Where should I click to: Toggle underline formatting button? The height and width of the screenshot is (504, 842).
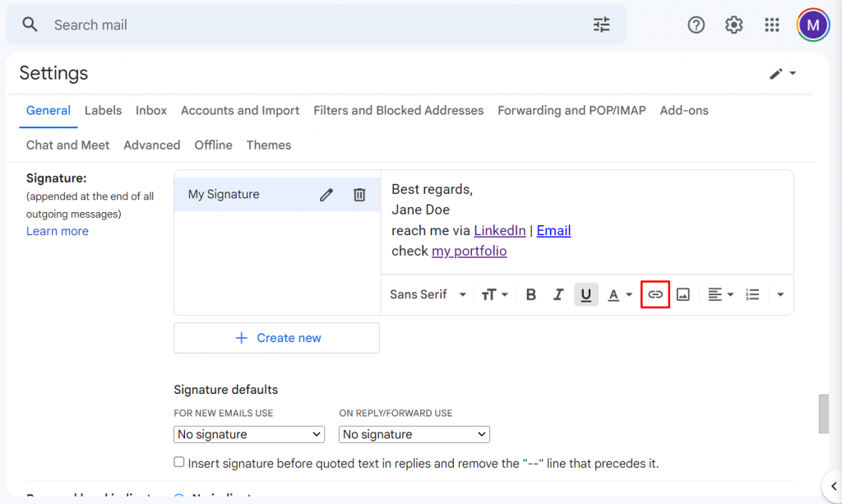coord(585,294)
